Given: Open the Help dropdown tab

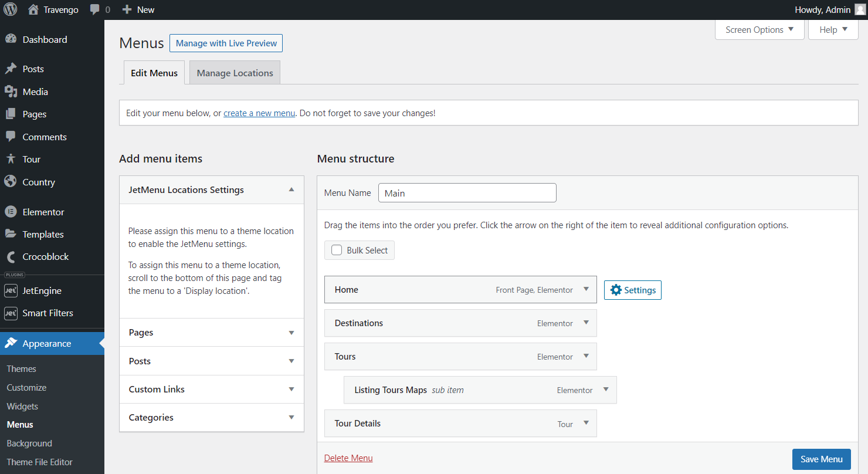Looking at the screenshot, I should pos(833,29).
